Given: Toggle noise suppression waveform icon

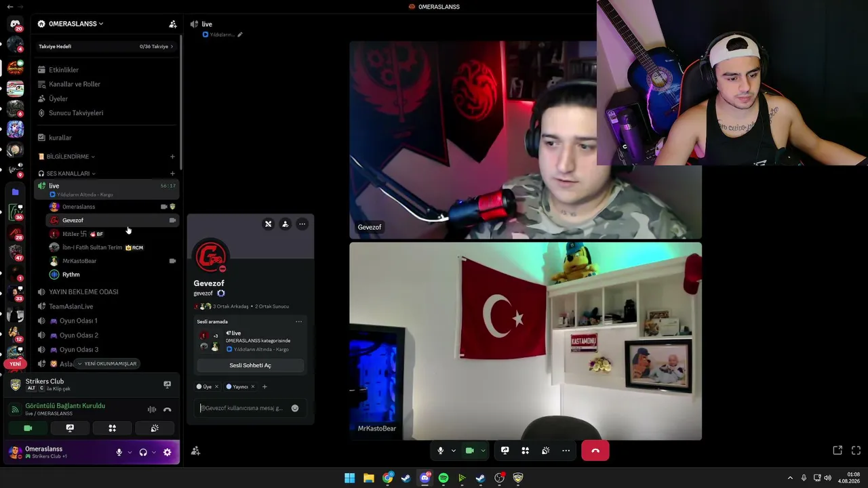Looking at the screenshot, I should point(152,409).
